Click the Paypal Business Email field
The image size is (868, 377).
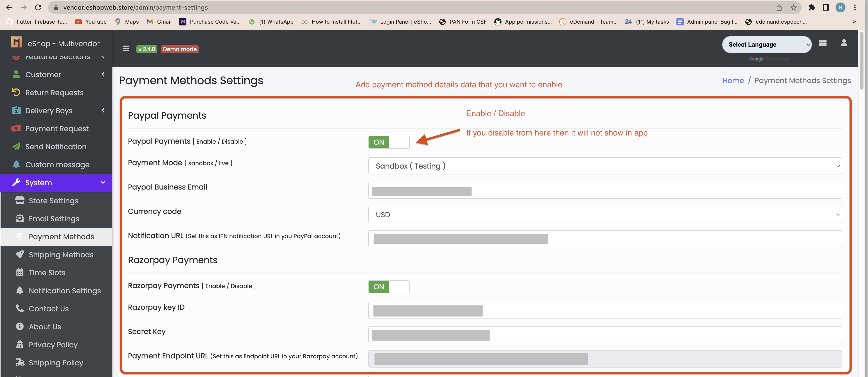point(605,190)
